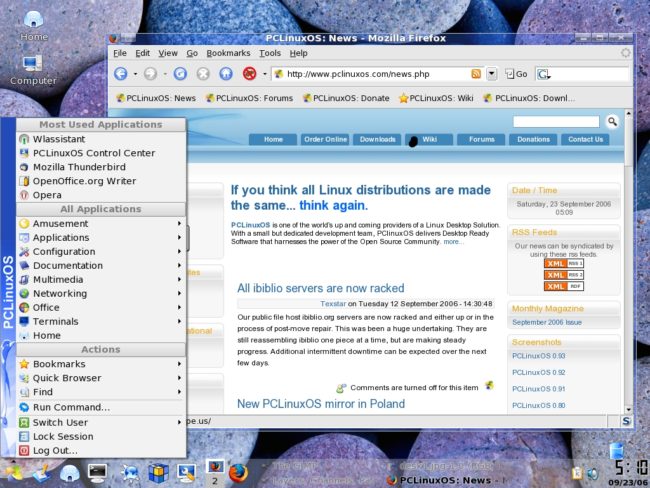Choose Log Out... in the menu
This screenshot has width=650, height=488.
click(x=101, y=451)
